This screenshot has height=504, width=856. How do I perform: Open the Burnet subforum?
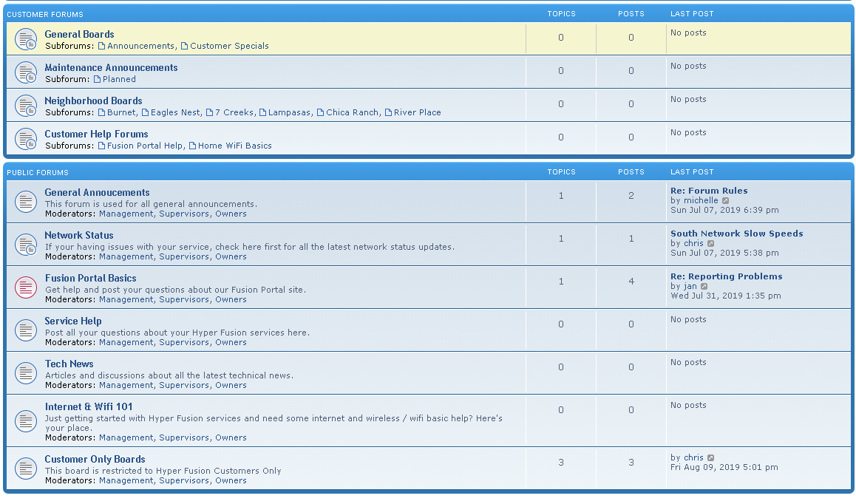(x=121, y=112)
